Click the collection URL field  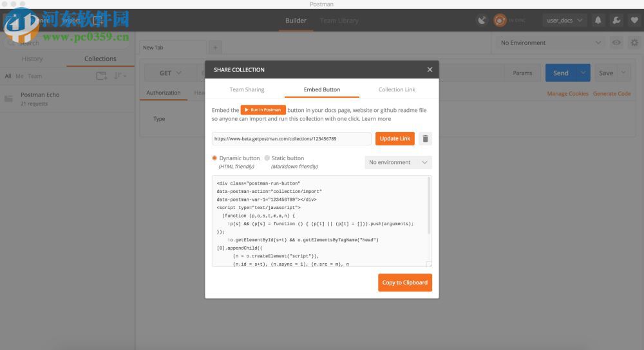[292, 139]
